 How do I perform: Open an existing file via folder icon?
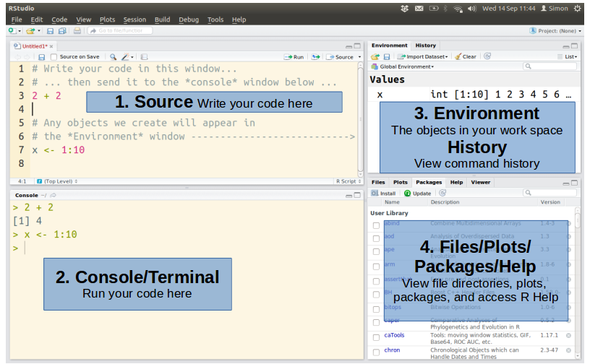30,31
